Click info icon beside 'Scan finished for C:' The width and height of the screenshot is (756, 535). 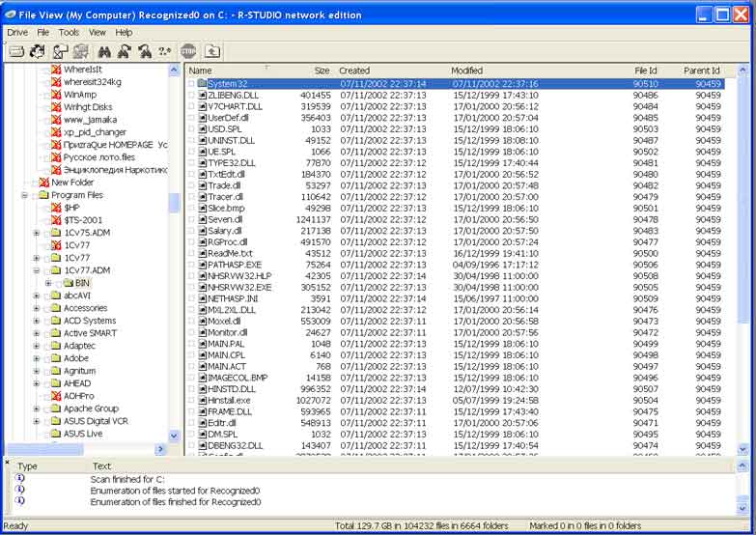coord(19,478)
